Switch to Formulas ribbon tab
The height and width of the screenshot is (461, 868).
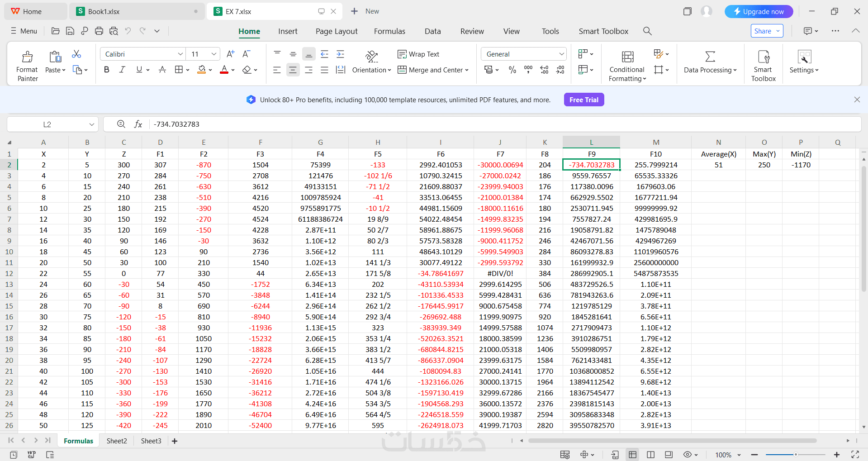click(x=389, y=31)
